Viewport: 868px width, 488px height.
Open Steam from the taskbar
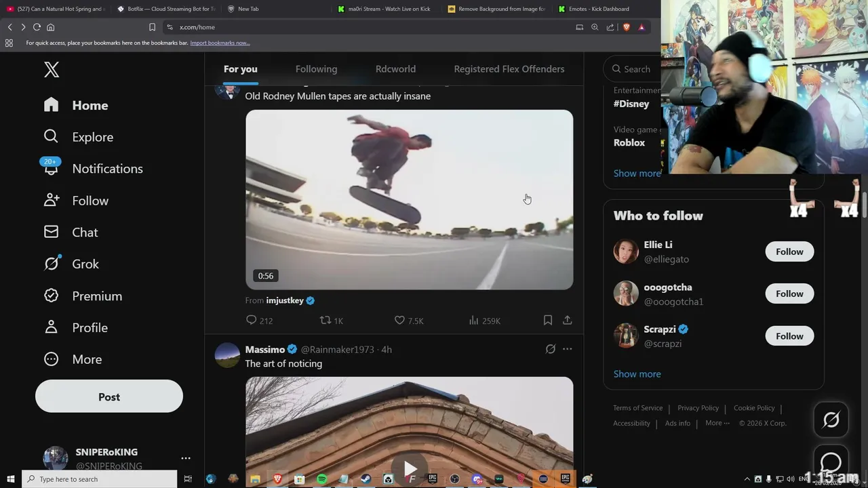pyautogui.click(x=366, y=479)
